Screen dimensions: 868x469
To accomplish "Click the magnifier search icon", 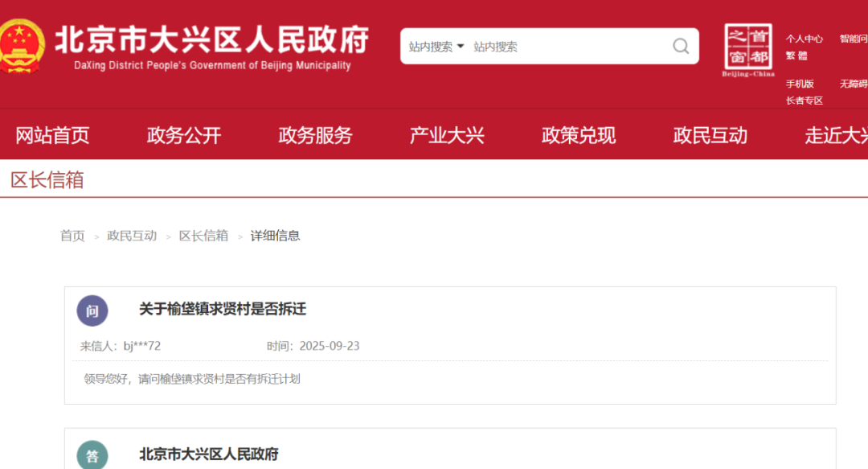I will (681, 46).
